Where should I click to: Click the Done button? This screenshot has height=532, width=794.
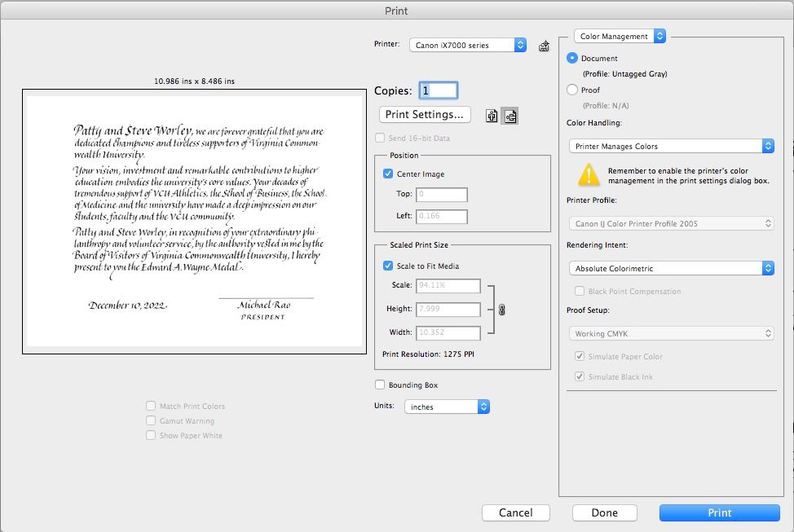coord(604,512)
